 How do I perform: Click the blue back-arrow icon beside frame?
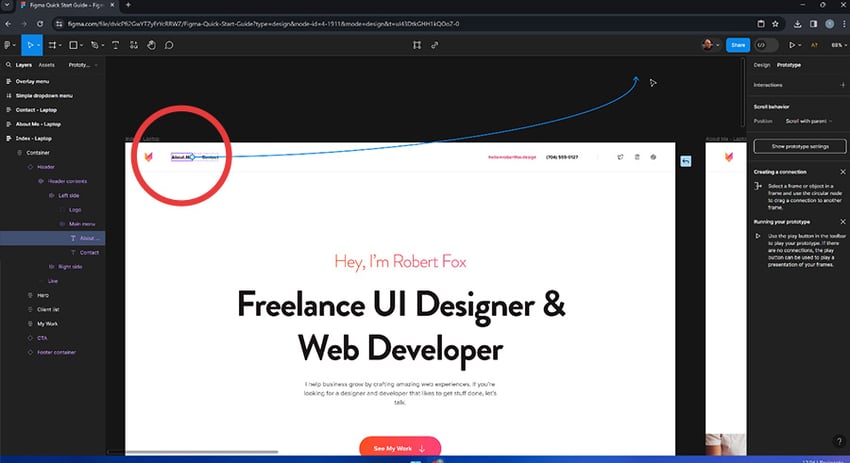point(686,161)
